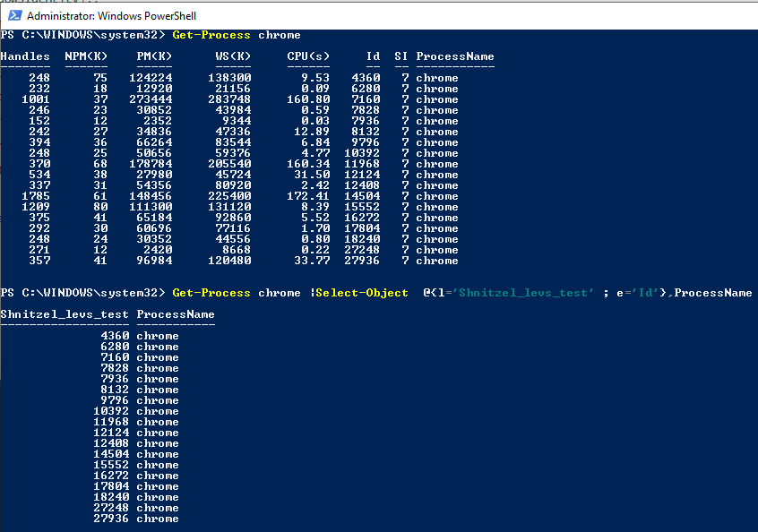Click the PowerShell icon in the title bar
Viewport: 758px width, 532px height.
tap(14, 15)
